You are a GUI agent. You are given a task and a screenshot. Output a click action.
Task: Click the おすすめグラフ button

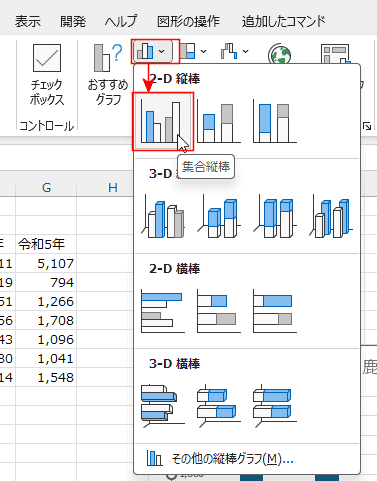tap(108, 75)
